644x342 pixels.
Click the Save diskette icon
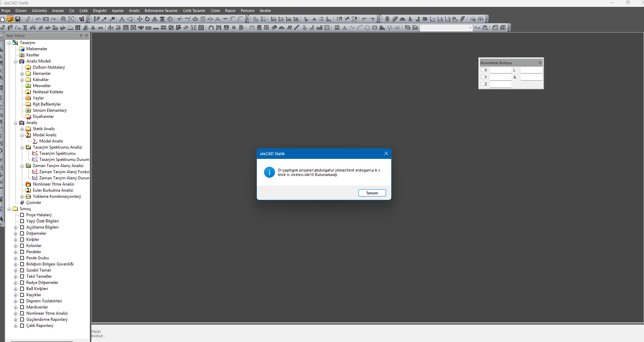18,19
